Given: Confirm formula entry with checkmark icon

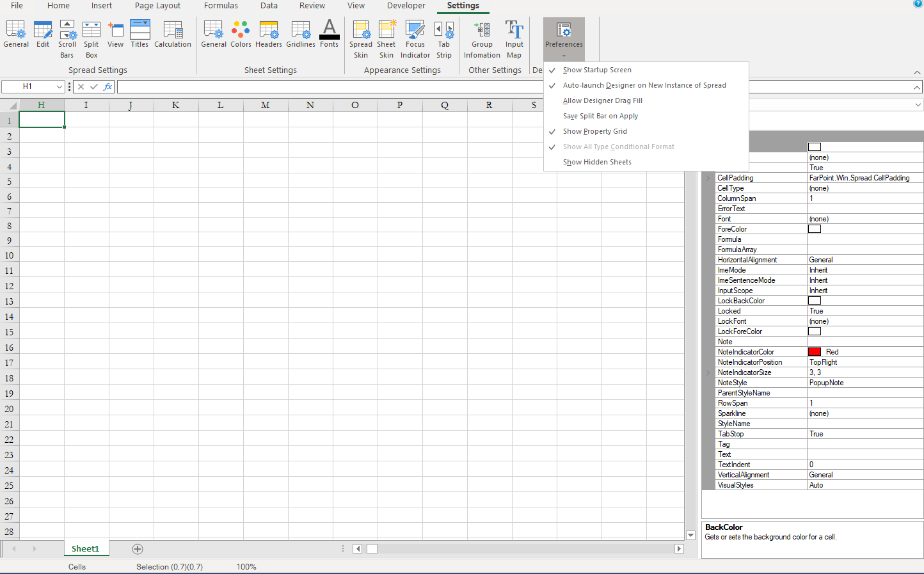Looking at the screenshot, I should tap(94, 86).
